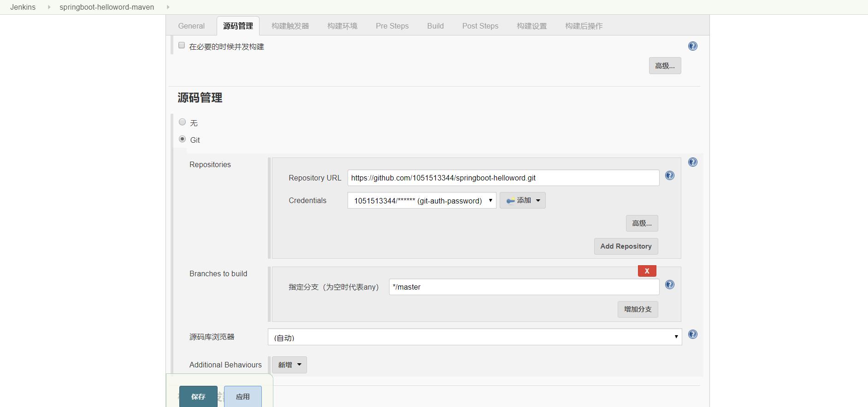Switch to the General tab
Viewport: 868px width, 407px height.
point(191,26)
